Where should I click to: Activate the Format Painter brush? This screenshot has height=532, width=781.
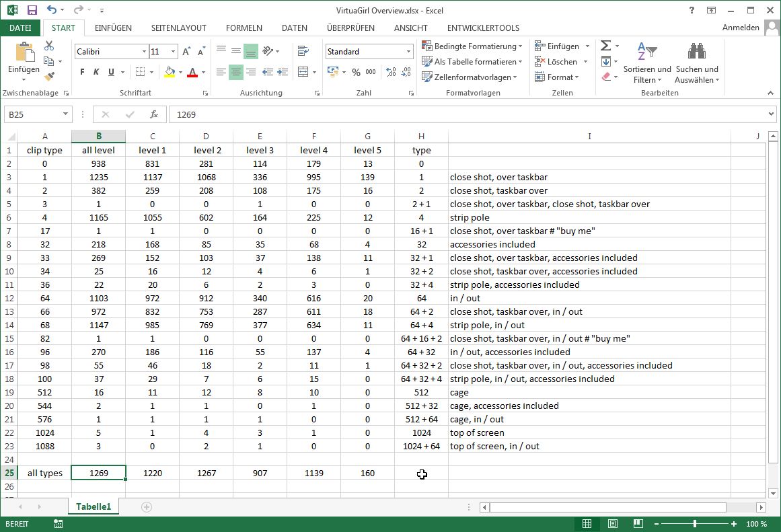(49, 76)
